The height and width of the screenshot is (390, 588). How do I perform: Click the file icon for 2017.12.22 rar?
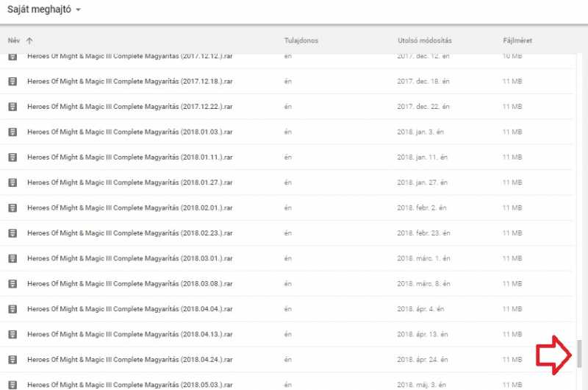[x=12, y=107]
